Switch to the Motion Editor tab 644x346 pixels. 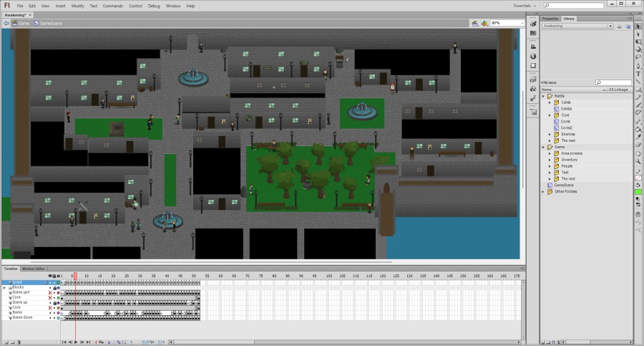click(x=34, y=269)
